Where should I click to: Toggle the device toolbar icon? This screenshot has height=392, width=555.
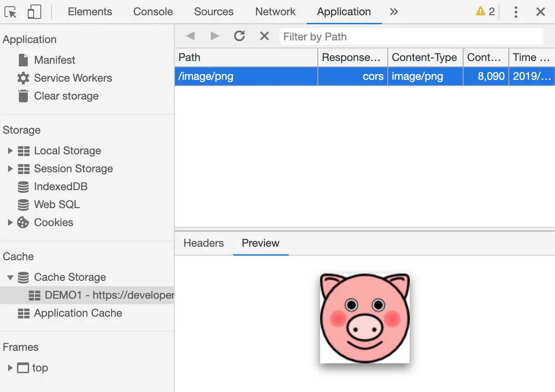(x=34, y=12)
